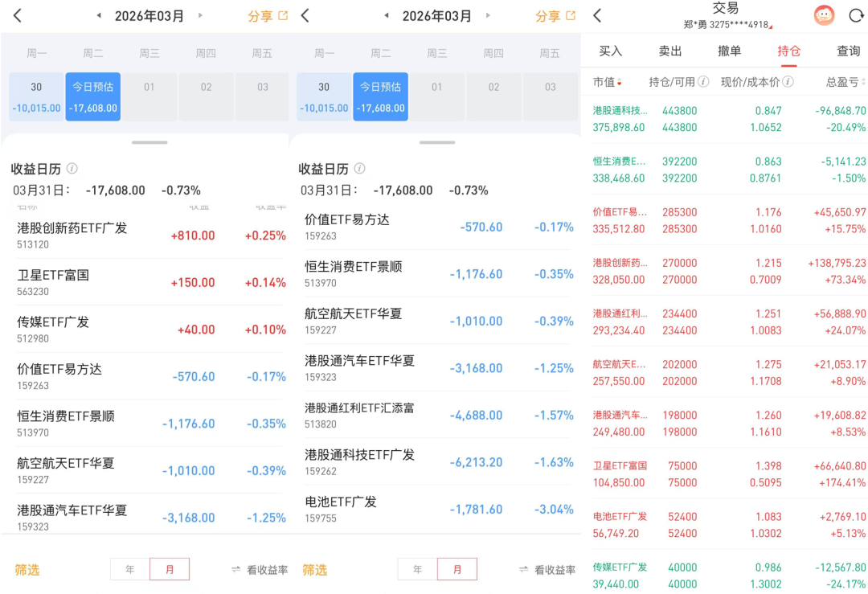Go back using arrow in left calendar panel
This screenshot has width=868, height=594.
[18, 15]
